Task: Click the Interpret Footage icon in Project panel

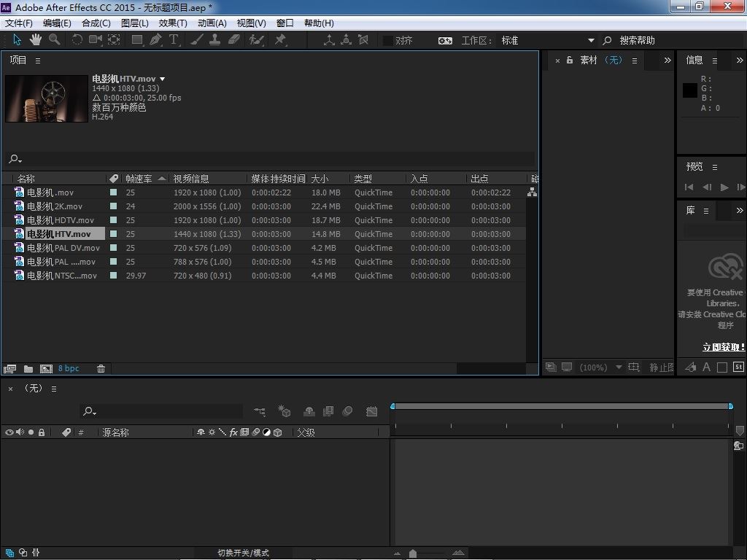Action: [x=9, y=368]
